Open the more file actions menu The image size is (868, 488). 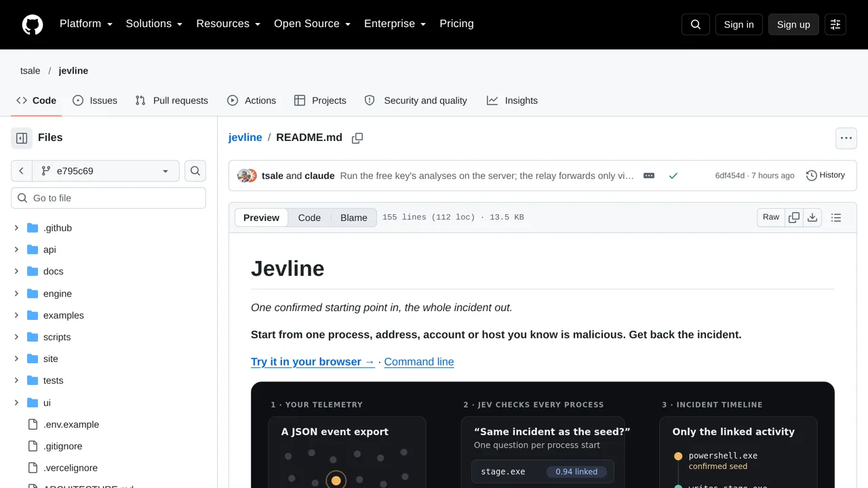pyautogui.click(x=846, y=138)
